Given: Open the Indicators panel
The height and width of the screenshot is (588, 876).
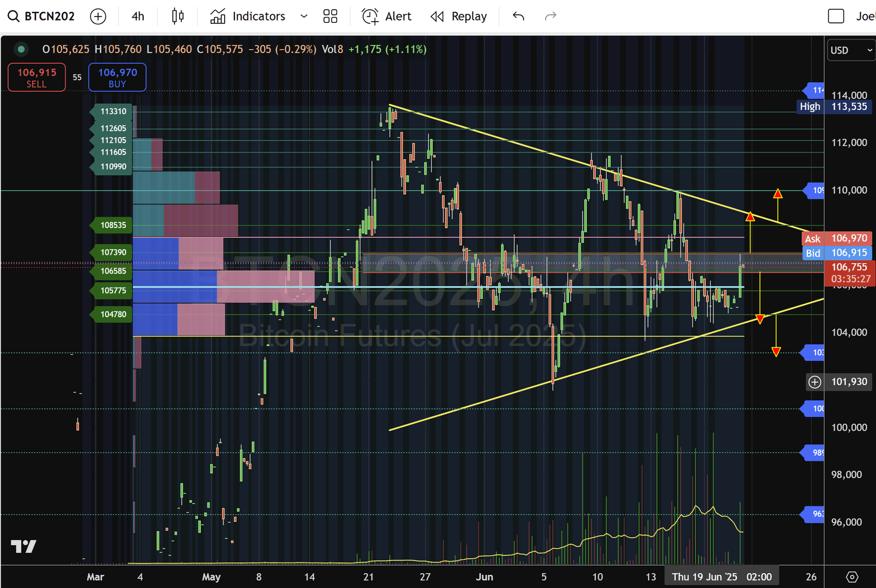Looking at the screenshot, I should (258, 16).
